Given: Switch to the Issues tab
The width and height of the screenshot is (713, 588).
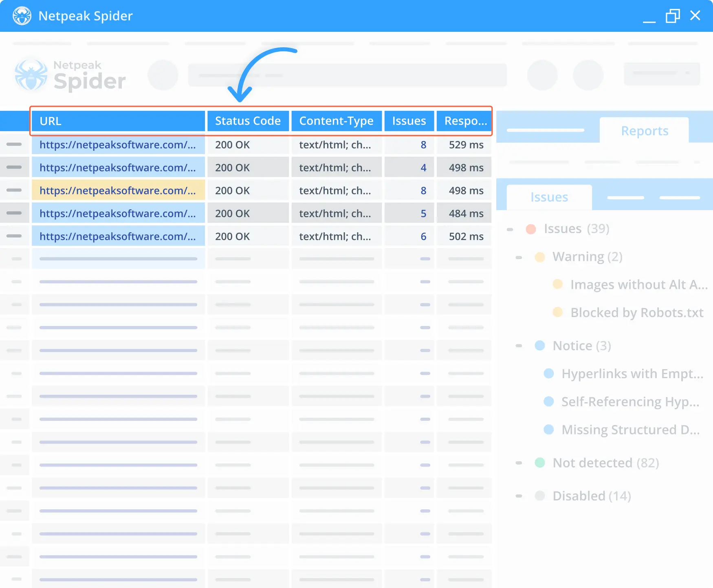Looking at the screenshot, I should 549,197.
